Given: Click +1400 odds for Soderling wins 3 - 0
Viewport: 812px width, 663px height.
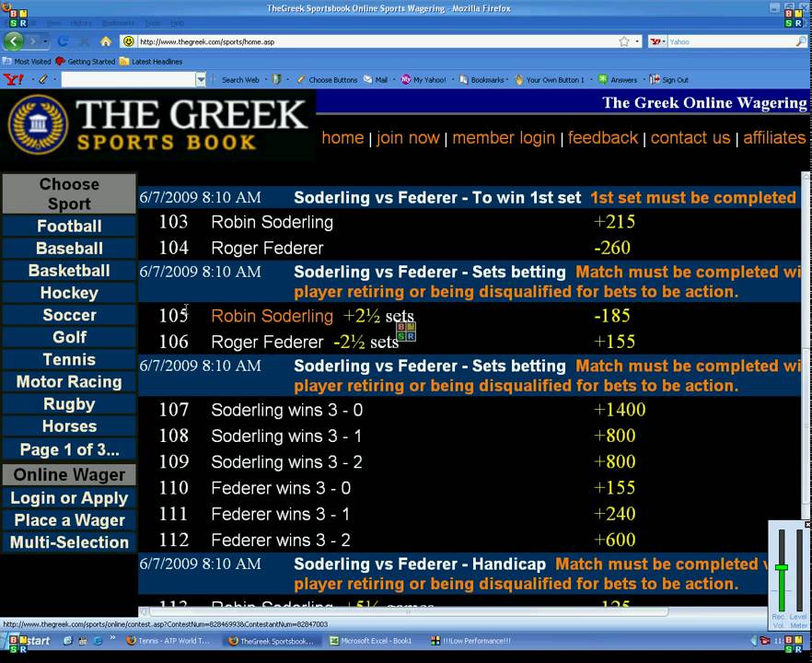Looking at the screenshot, I should tap(620, 410).
